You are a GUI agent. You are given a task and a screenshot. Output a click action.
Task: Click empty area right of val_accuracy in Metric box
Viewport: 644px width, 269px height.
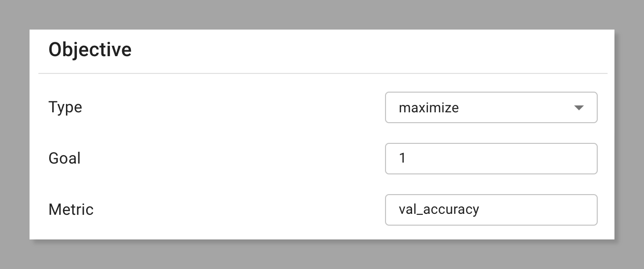coord(537,210)
